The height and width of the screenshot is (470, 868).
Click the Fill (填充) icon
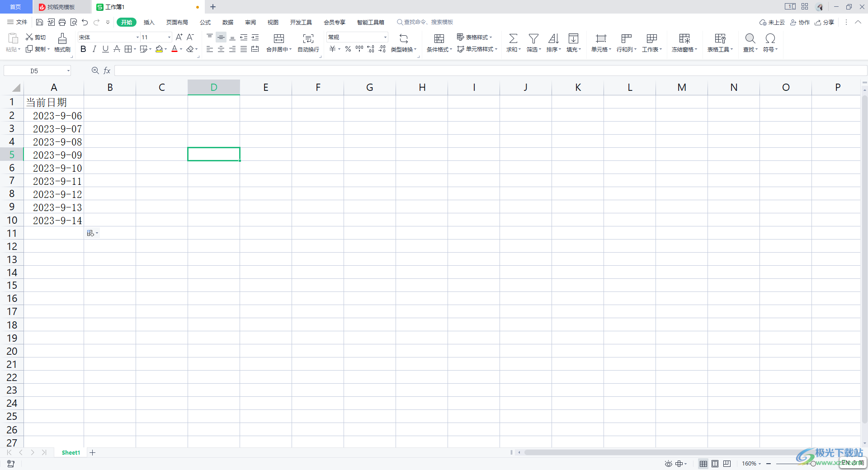pyautogui.click(x=573, y=38)
